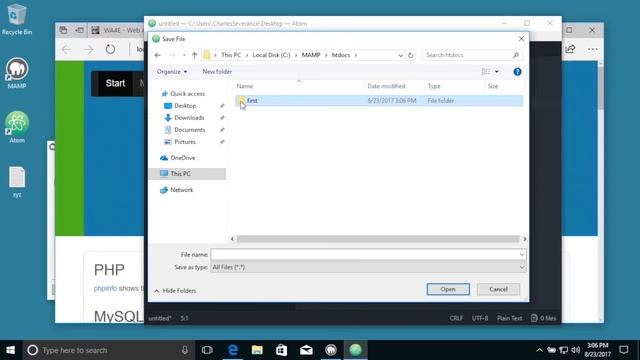Click UTF-8 encoding in Atom status bar

[480, 318]
